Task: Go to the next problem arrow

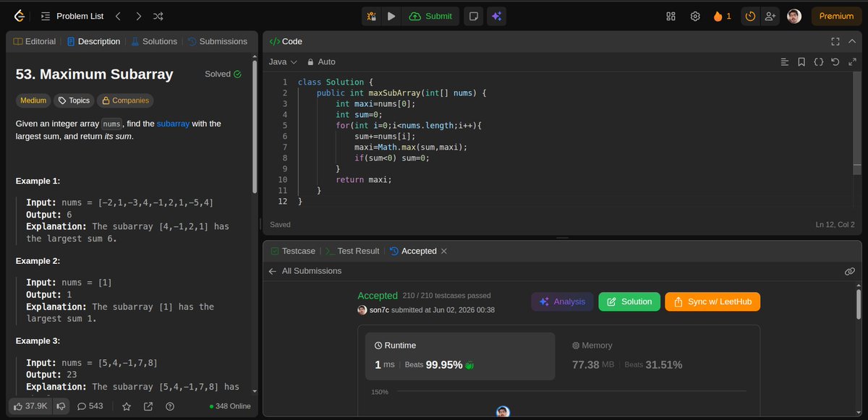Action: (x=138, y=16)
